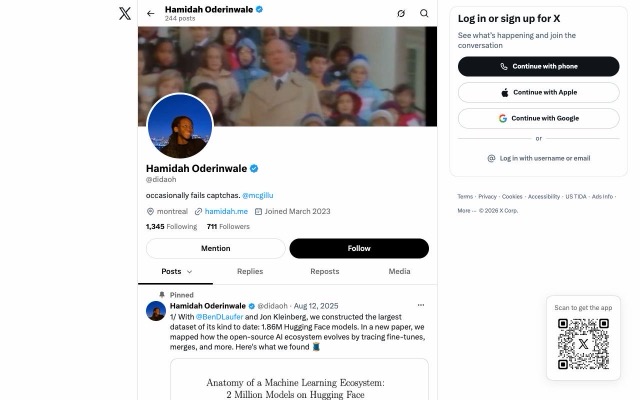Open the Media tab
Viewport: 640px width, 400px height.
[x=399, y=271]
